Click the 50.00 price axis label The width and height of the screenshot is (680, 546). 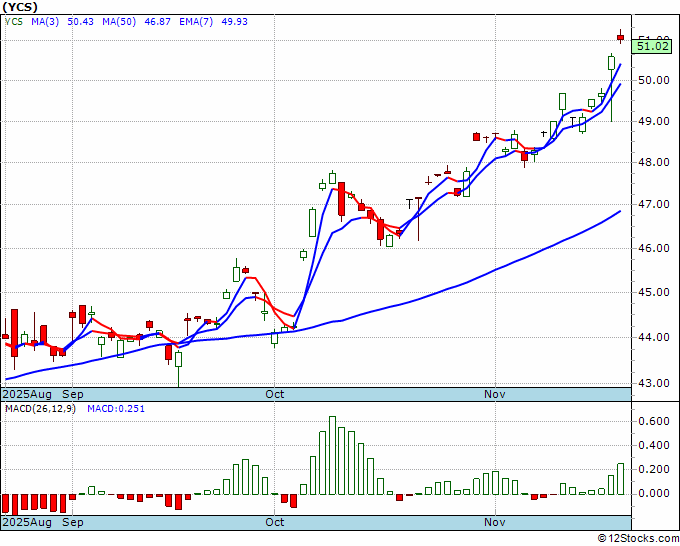coord(654,80)
